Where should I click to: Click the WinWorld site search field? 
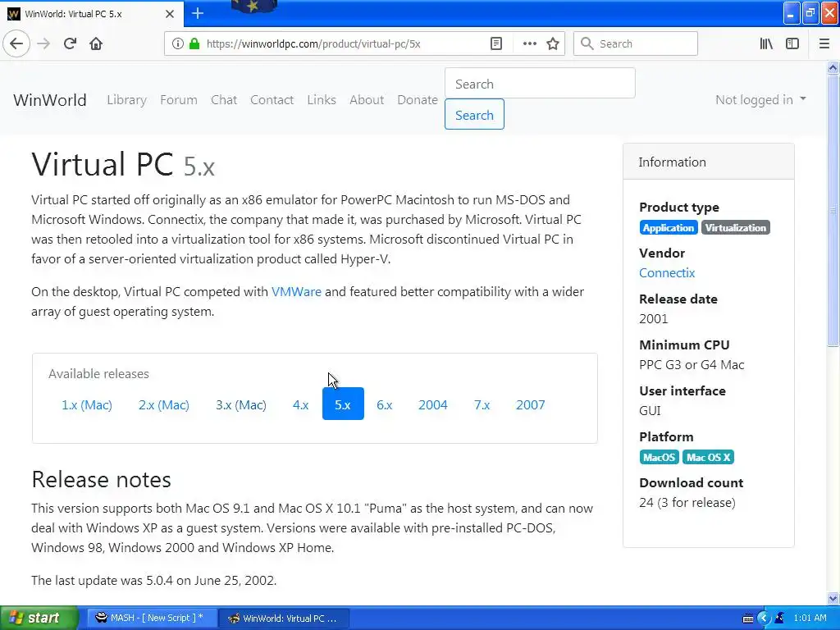pyautogui.click(x=540, y=84)
